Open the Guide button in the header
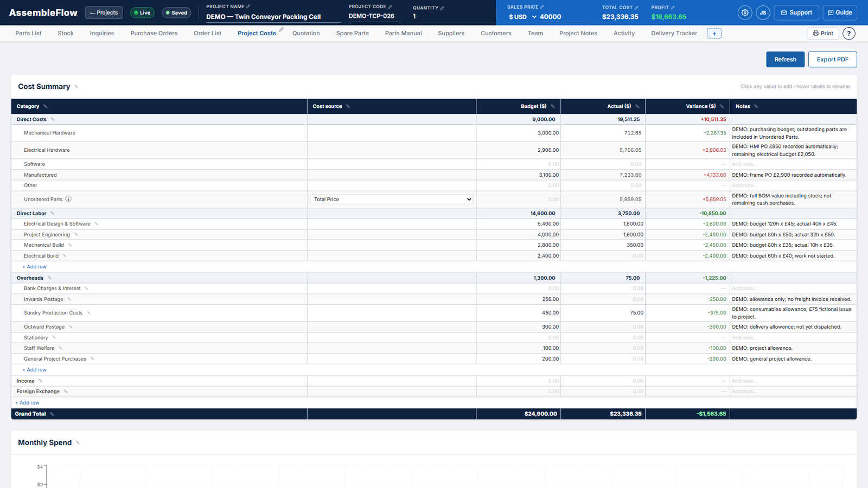This screenshot has height=488, width=868. tap(840, 12)
